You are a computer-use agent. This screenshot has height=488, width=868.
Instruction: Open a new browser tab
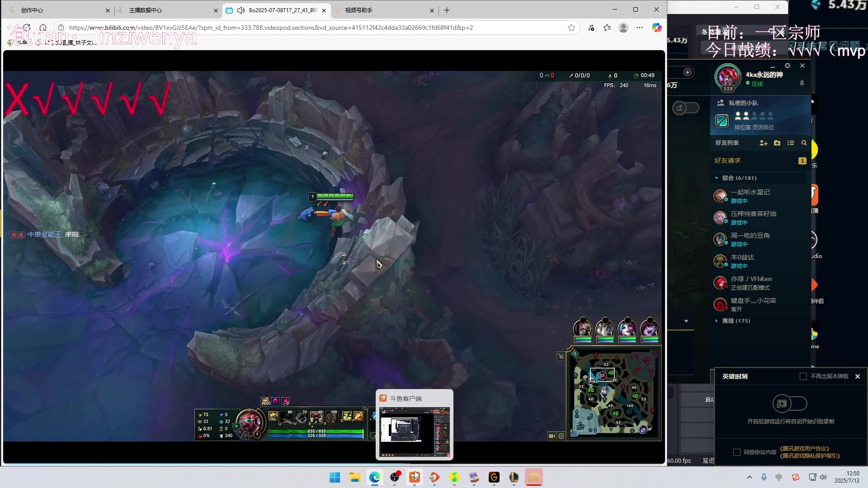(447, 10)
